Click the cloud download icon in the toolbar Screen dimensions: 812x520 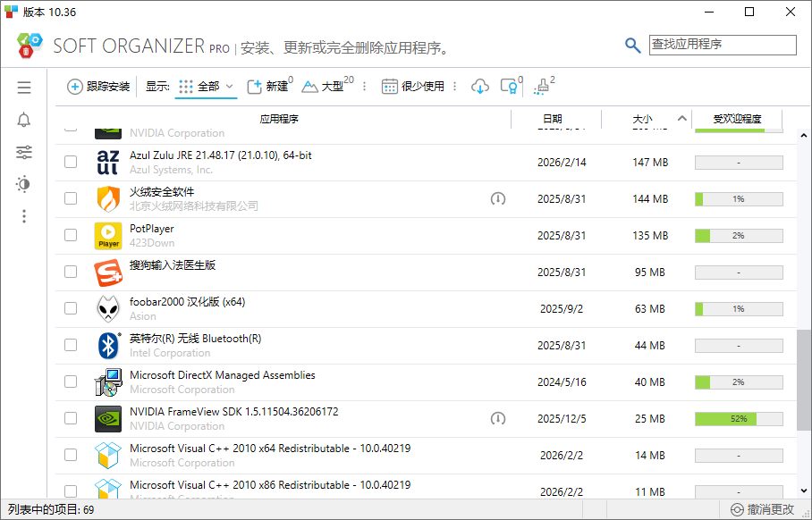point(481,87)
